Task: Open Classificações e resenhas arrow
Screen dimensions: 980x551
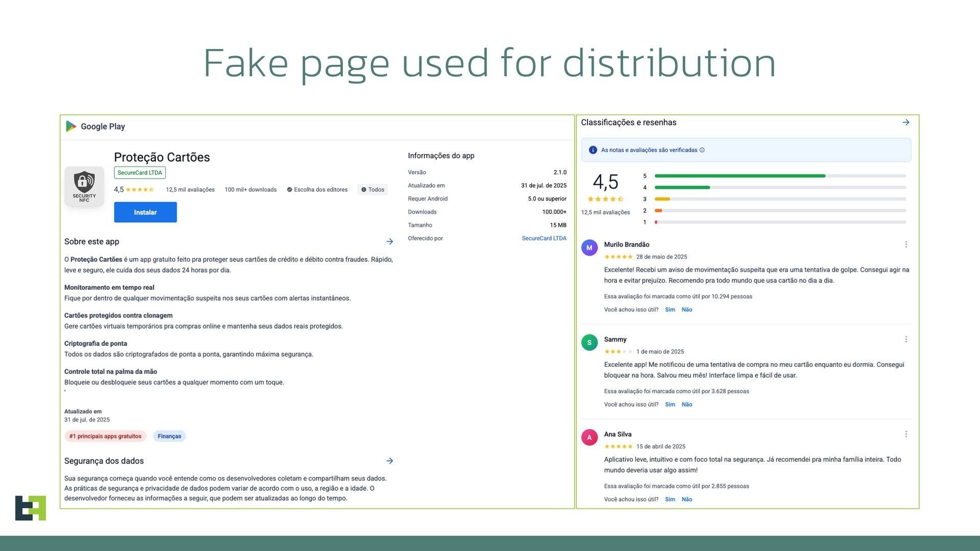Action: click(906, 122)
